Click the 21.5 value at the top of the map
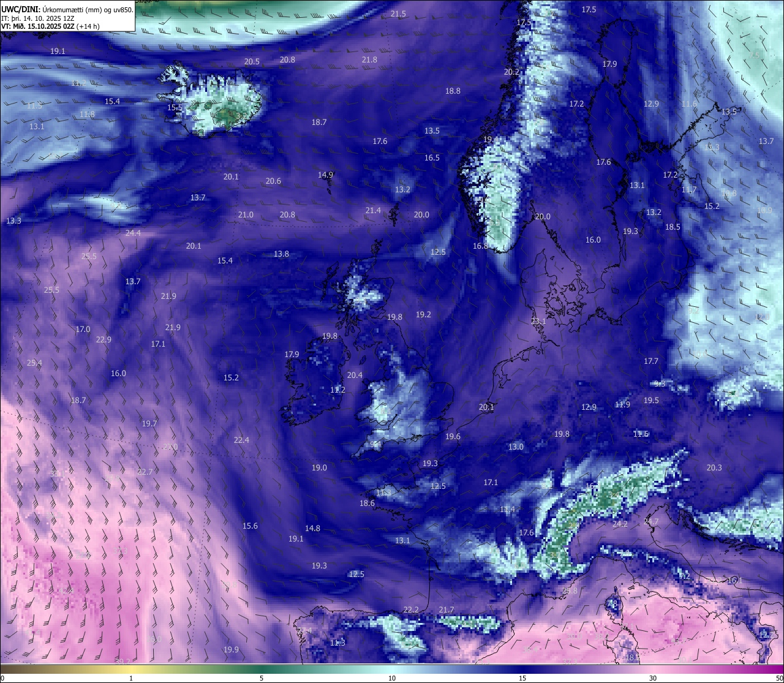This screenshot has width=784, height=683. pyautogui.click(x=398, y=13)
